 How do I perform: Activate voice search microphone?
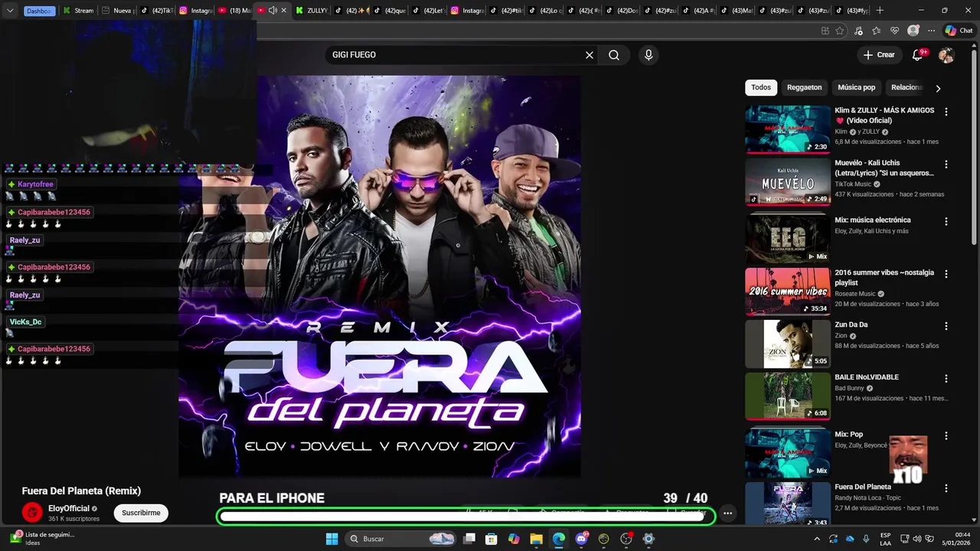point(648,55)
